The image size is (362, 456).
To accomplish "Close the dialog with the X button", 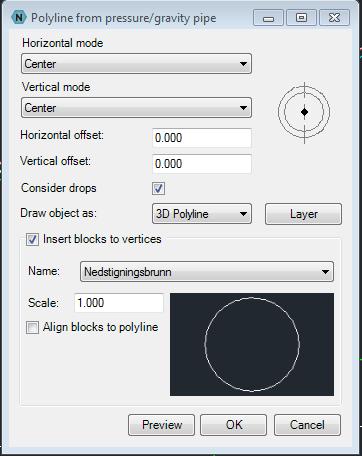I will tap(334, 18).
